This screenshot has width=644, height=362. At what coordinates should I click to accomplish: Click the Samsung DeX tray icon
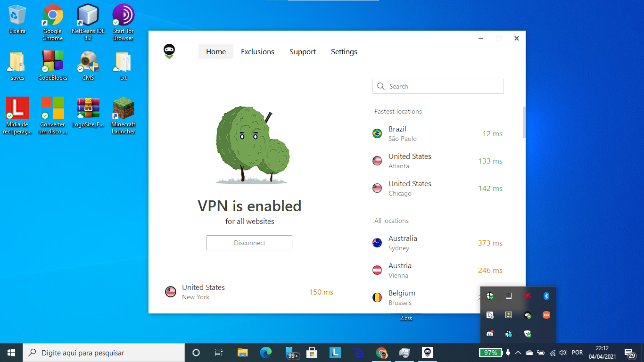[x=546, y=315]
